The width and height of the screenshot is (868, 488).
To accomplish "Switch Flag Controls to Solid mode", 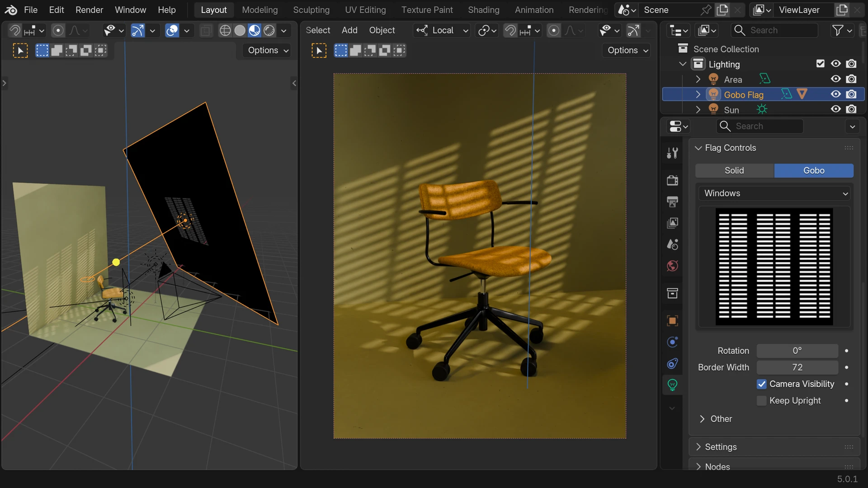I will tap(734, 170).
